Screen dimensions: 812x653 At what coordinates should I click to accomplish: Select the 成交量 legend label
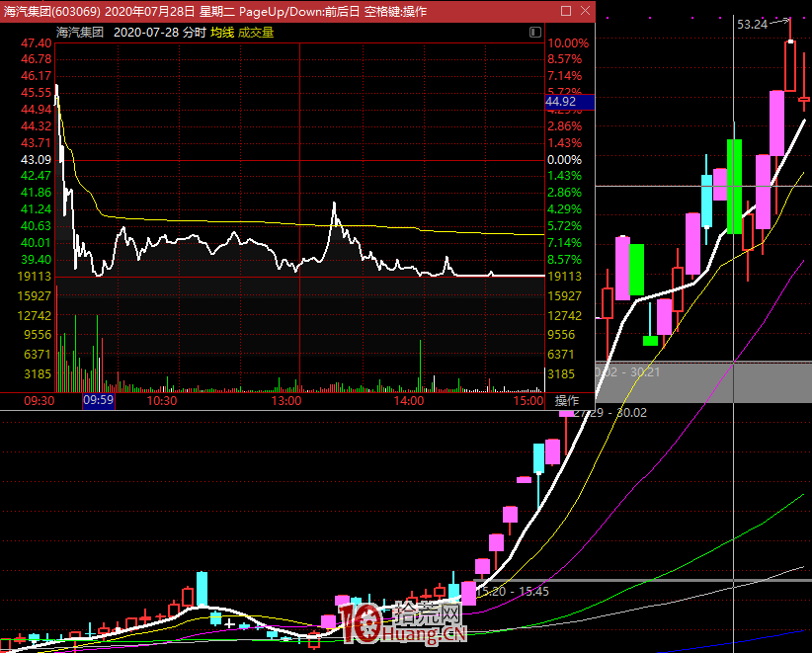pos(256,32)
